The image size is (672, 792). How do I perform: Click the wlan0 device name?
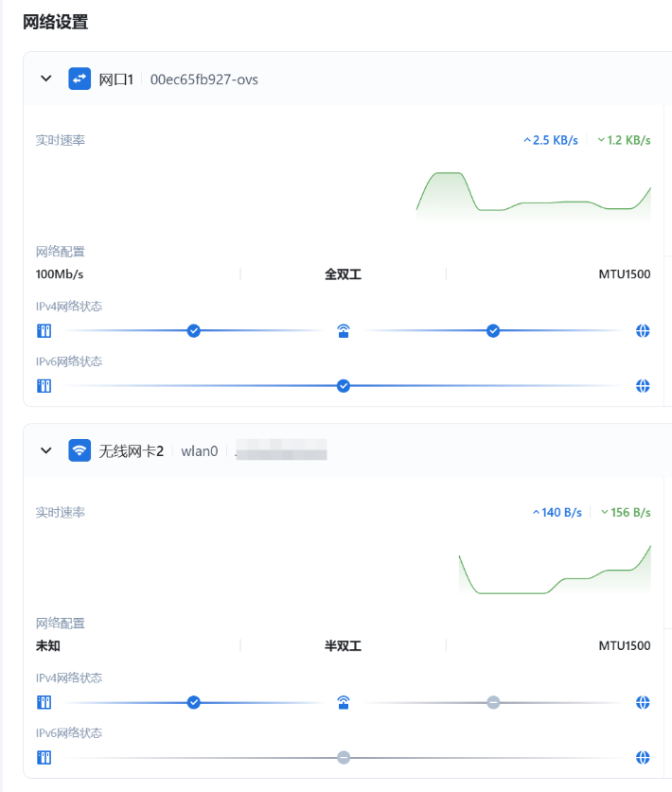200,451
